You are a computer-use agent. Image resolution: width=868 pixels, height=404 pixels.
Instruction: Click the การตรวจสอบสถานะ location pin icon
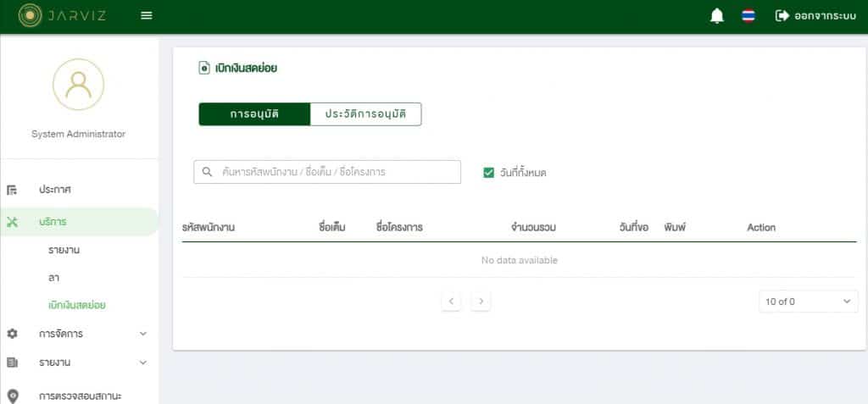pyautogui.click(x=12, y=396)
